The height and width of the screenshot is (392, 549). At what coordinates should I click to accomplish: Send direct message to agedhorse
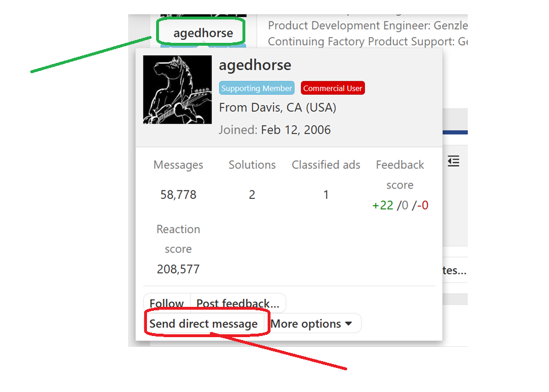[204, 323]
